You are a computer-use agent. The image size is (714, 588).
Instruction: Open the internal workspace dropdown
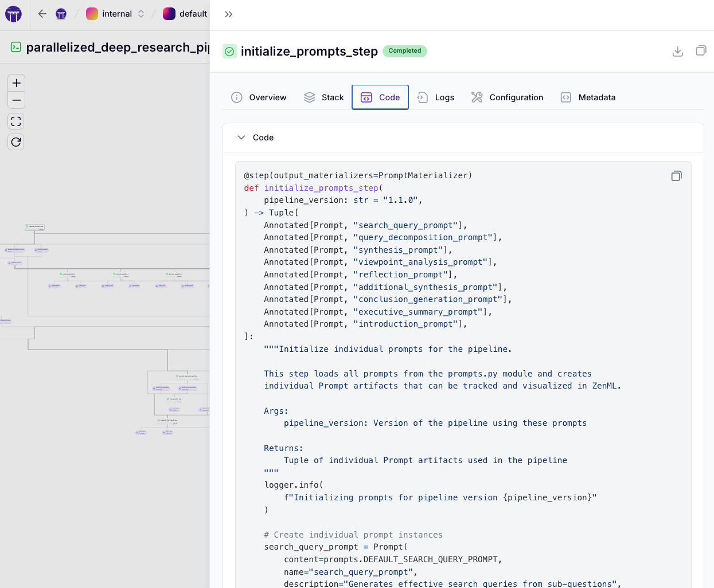point(116,14)
